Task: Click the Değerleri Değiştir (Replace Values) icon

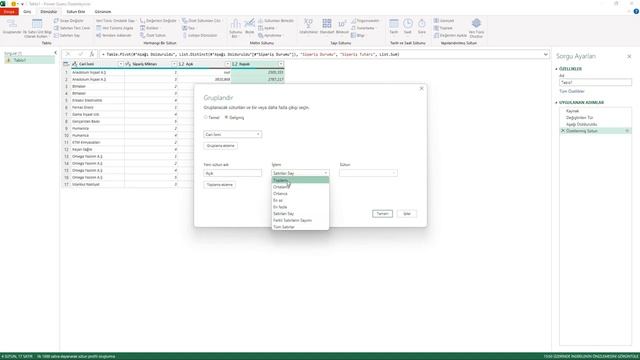Action: [158, 20]
